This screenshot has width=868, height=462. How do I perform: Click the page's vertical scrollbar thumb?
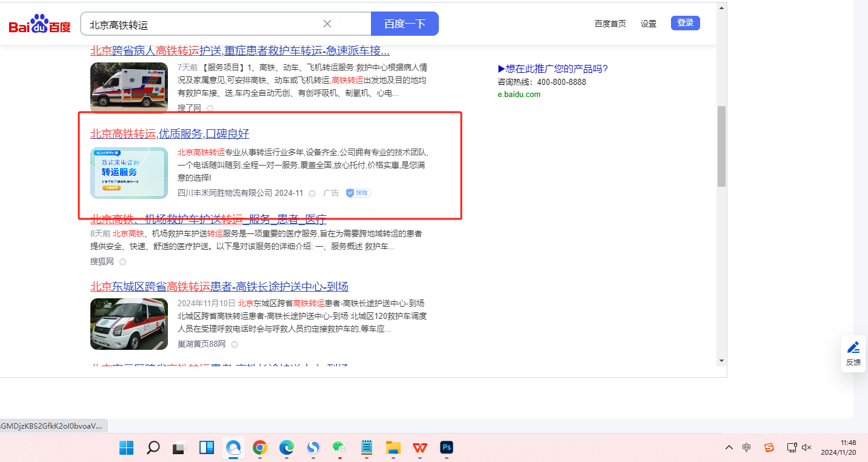coord(721,146)
